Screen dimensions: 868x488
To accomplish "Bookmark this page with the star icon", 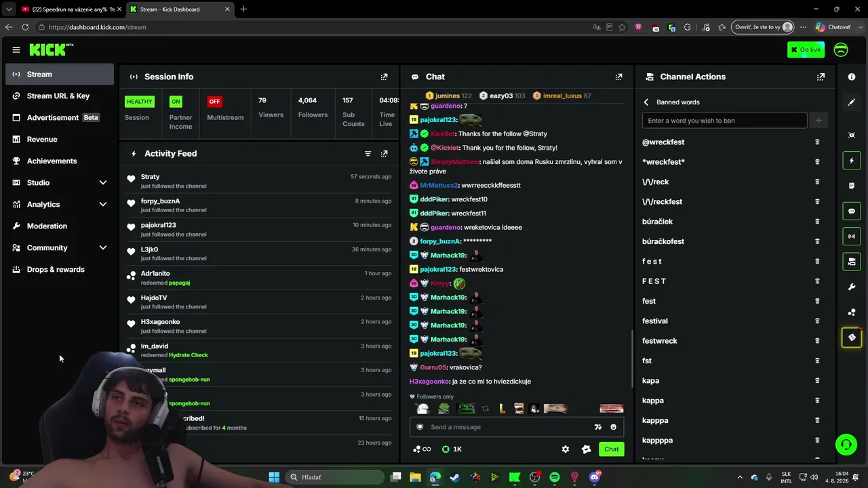I will coord(622,27).
